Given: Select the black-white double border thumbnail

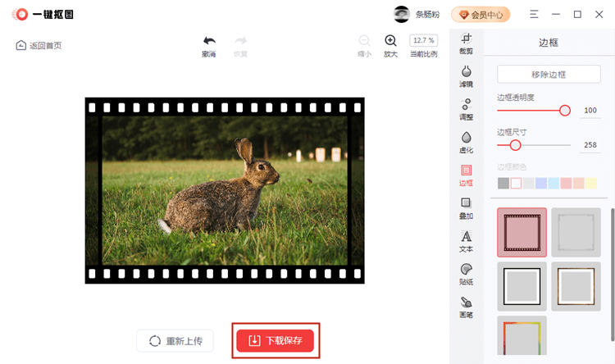Looking at the screenshot, I should [x=522, y=287].
